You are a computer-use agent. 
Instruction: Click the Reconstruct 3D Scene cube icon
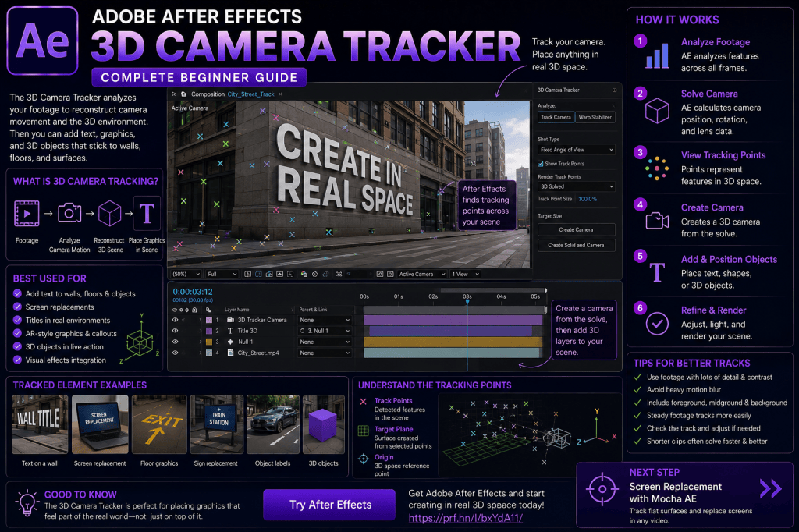(109, 213)
